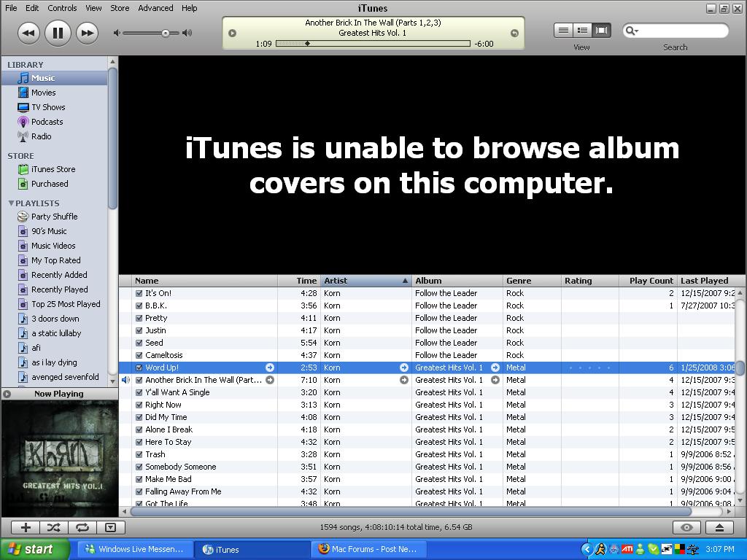Click the song progress bar playhead
This screenshot has width=747, height=560.
point(307,43)
